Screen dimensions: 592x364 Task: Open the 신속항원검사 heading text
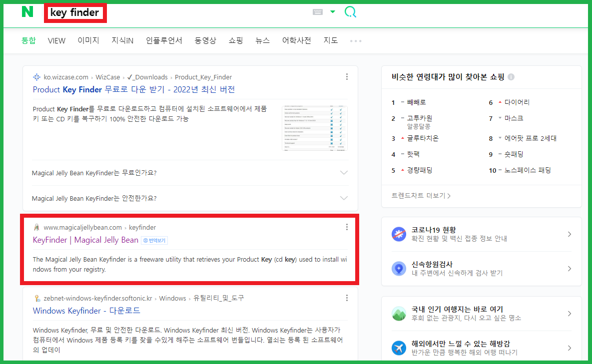[432, 265]
